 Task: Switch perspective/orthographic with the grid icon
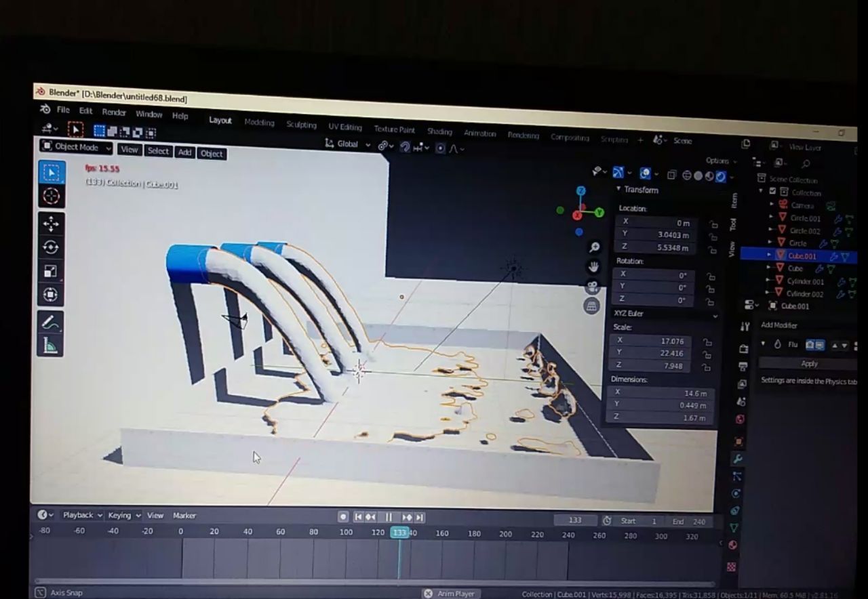pos(591,306)
